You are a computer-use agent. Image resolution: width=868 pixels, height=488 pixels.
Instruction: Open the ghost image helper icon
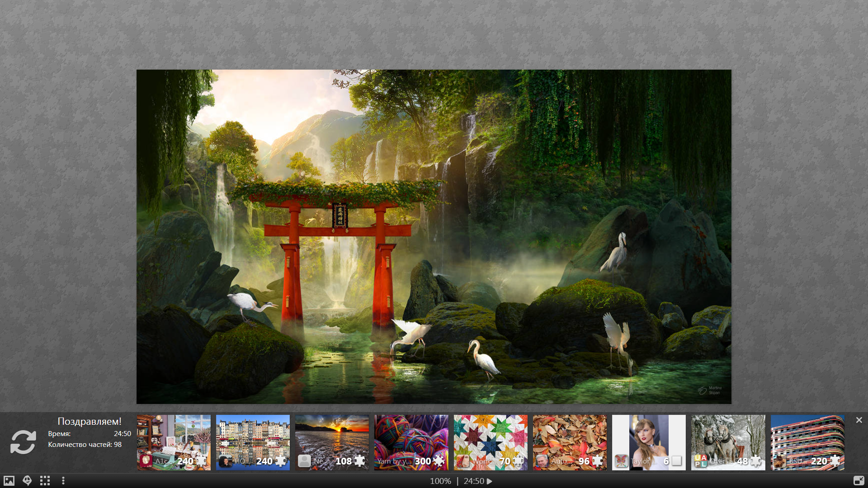pyautogui.click(x=27, y=481)
